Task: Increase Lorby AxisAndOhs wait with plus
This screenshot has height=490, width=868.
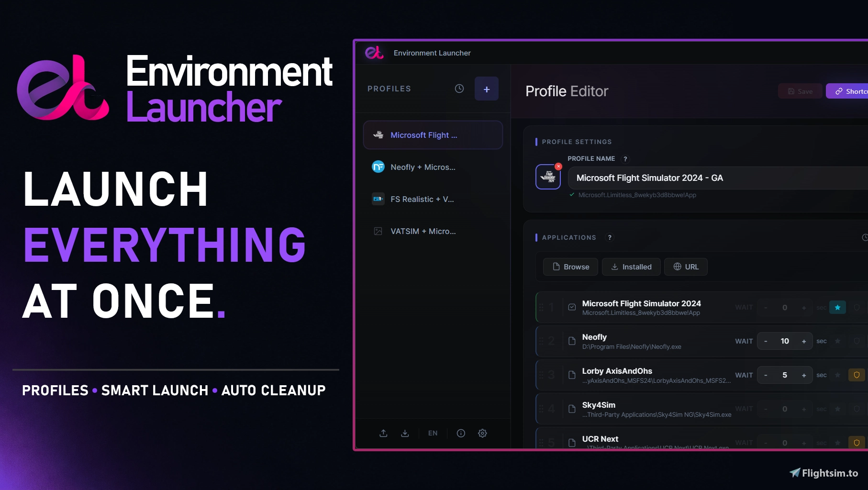Action: point(804,375)
